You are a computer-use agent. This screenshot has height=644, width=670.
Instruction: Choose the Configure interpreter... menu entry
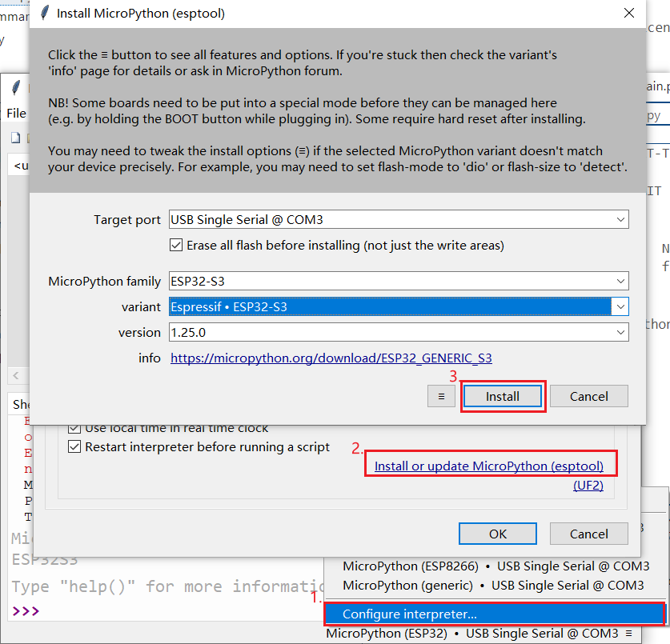[495, 614]
